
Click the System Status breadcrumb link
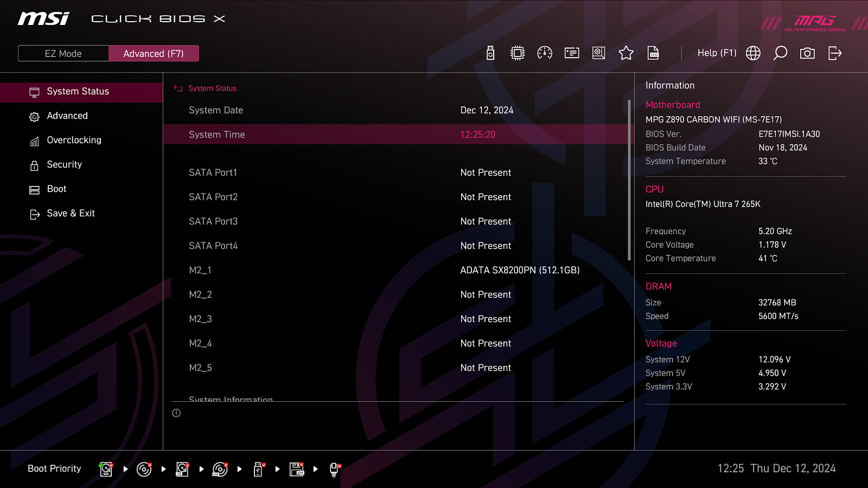pyautogui.click(x=212, y=88)
